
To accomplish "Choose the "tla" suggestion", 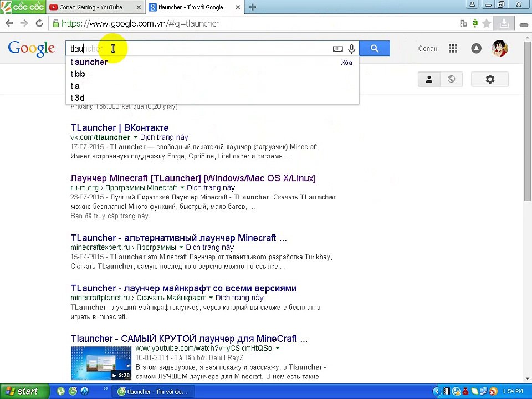I will [x=75, y=86].
